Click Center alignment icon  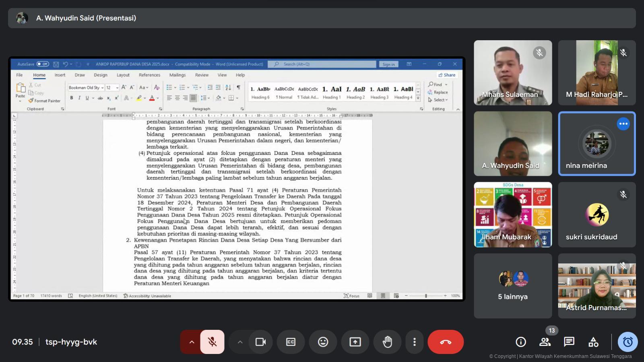[x=177, y=98]
